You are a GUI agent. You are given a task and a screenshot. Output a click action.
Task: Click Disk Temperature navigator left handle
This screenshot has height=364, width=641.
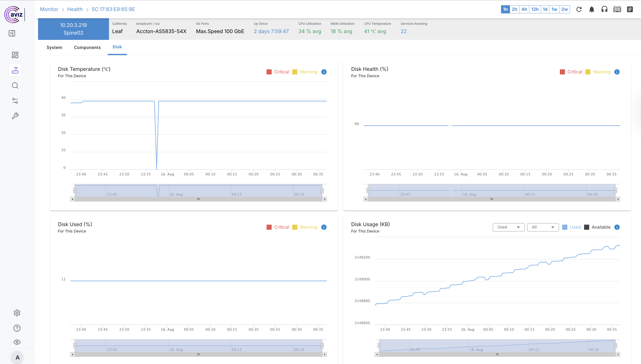click(75, 190)
